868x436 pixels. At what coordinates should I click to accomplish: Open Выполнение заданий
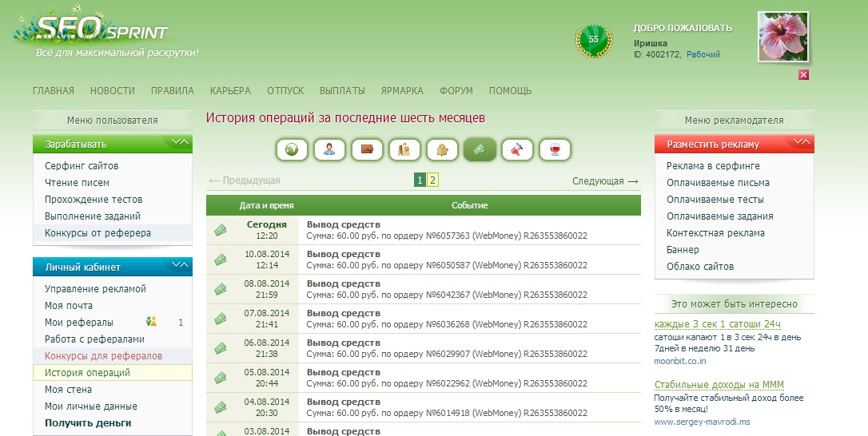pyautogui.click(x=93, y=216)
